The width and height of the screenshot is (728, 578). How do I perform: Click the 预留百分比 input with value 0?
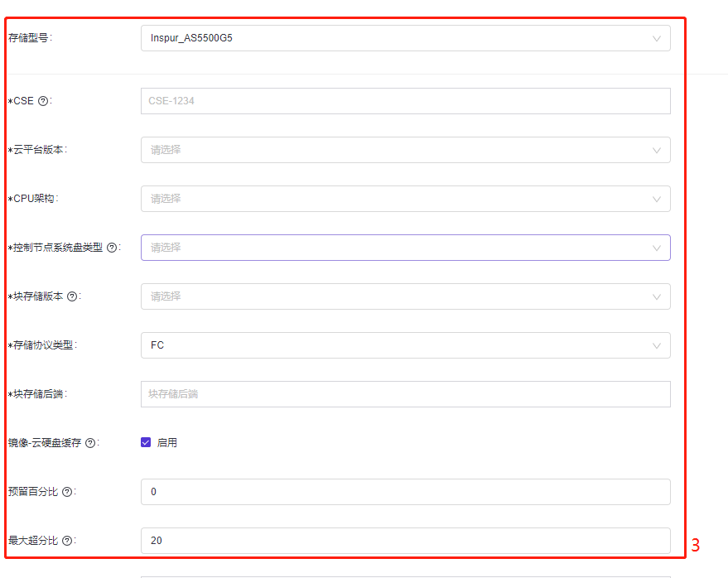pyautogui.click(x=405, y=492)
